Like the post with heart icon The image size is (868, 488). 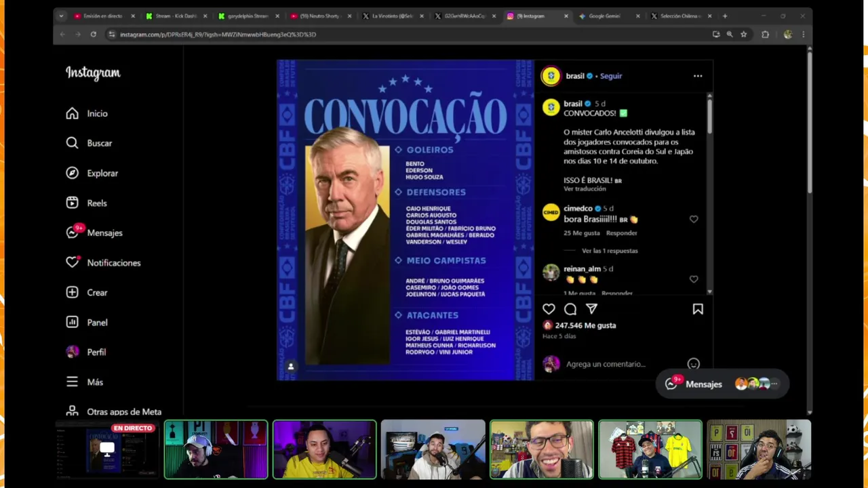click(549, 309)
